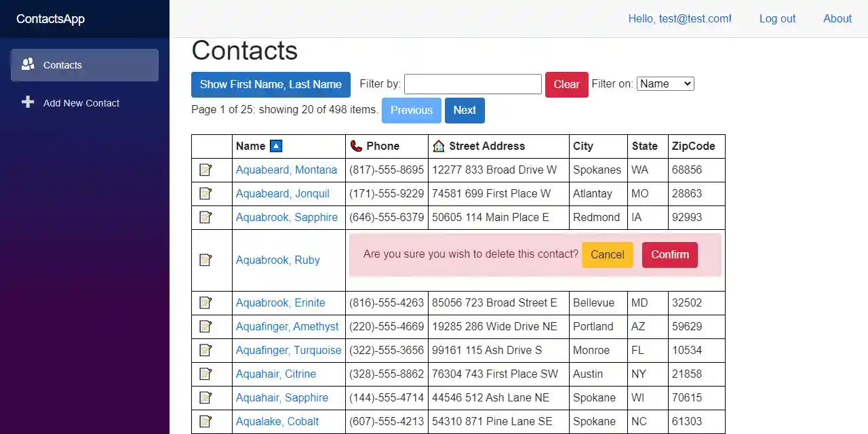Click the Show First Name, Last Name button

[x=271, y=84]
